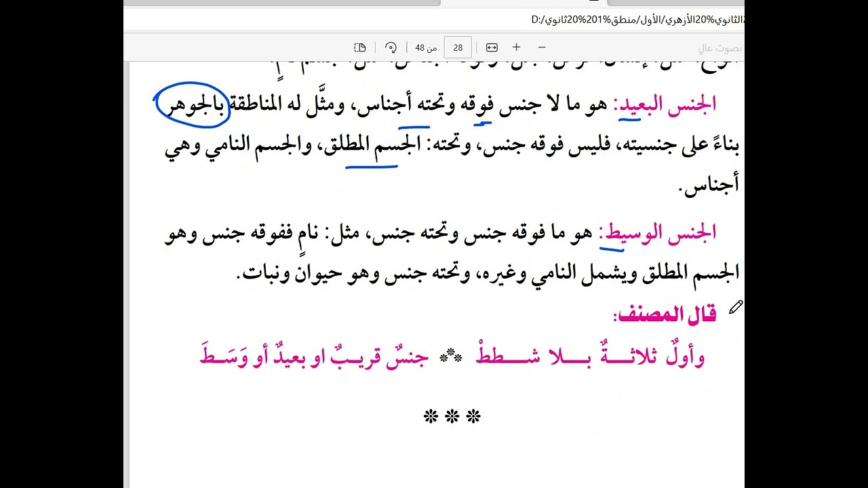Click the address bar file path

click(637, 20)
